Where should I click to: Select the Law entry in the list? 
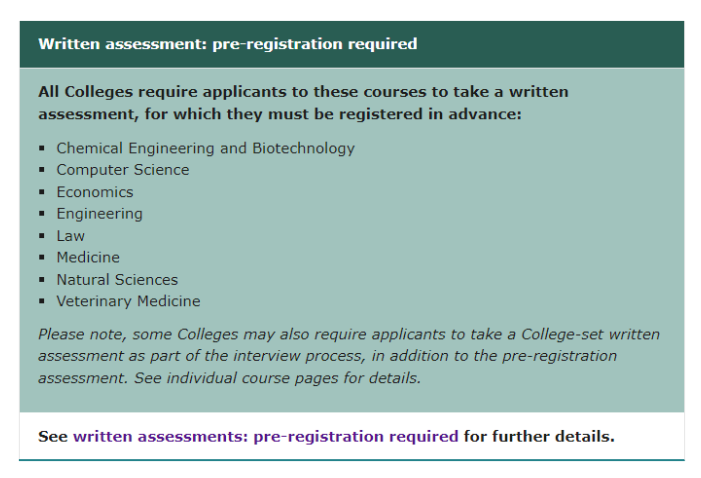tap(70, 236)
